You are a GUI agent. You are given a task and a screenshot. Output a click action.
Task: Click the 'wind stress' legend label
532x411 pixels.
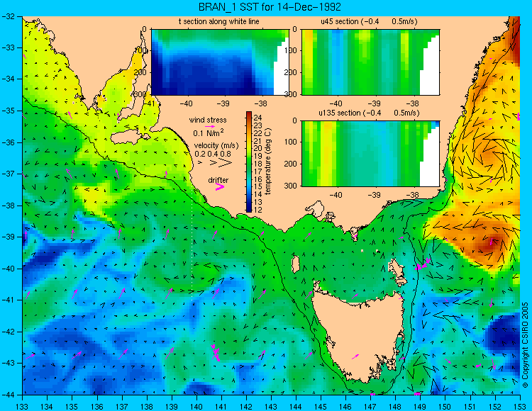pos(208,120)
